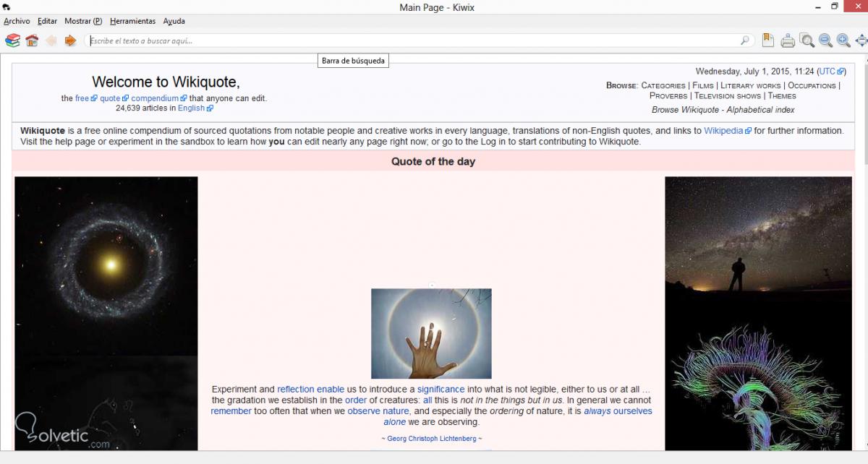Image resolution: width=868 pixels, height=464 pixels.
Task: Open the Kiwix library books icon
Action: [12, 40]
